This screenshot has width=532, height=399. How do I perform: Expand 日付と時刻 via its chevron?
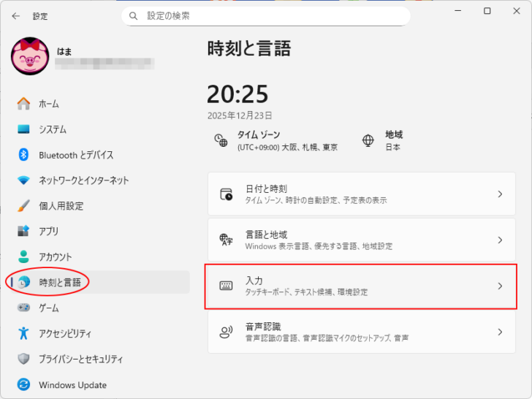pos(500,194)
